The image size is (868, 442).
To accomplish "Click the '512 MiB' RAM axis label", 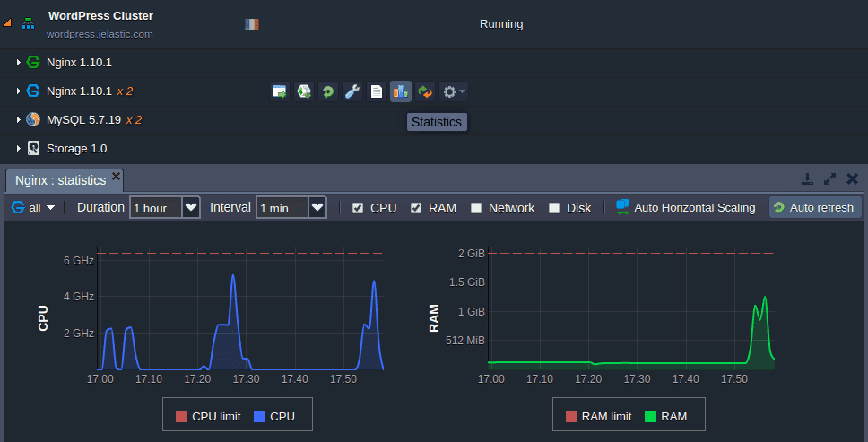I will (x=465, y=340).
